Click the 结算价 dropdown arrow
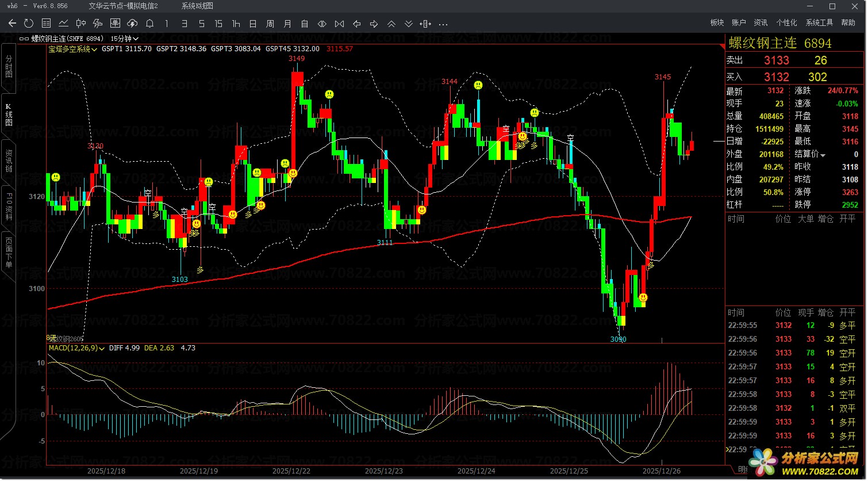The image size is (868, 481). pos(823,155)
